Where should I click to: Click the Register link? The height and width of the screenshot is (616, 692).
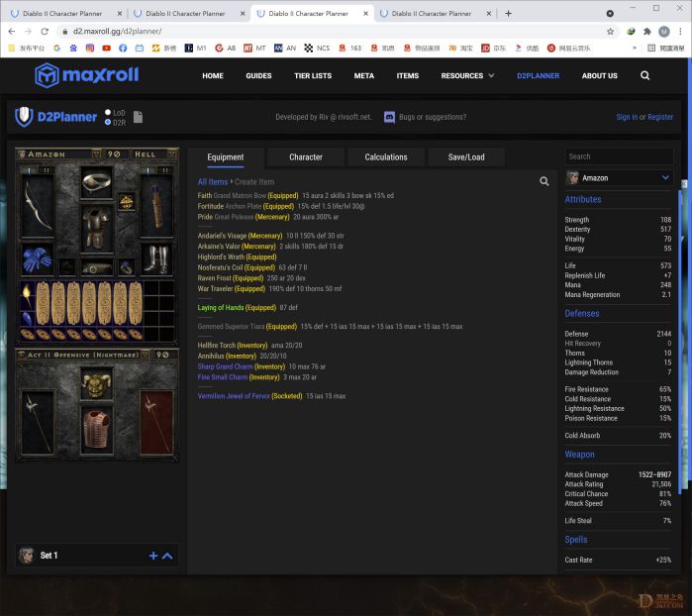[660, 117]
